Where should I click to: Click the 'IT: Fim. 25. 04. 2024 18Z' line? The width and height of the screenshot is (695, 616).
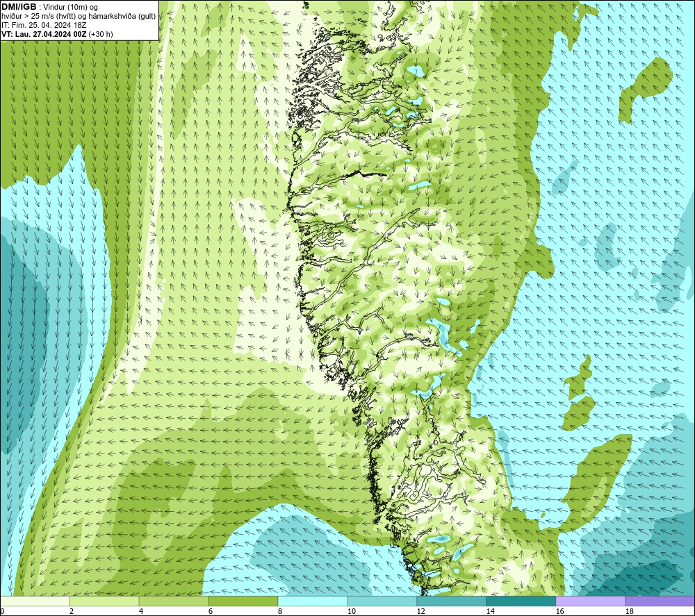click(44, 25)
